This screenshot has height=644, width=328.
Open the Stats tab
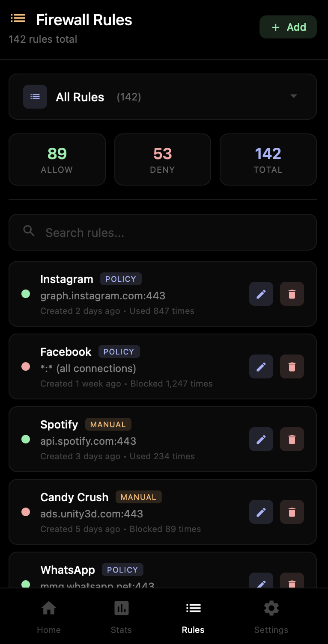point(121,616)
